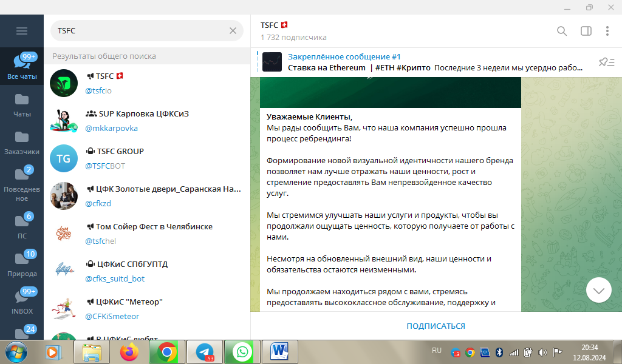Open search in TSFC channel
622x364 pixels.
[562, 31]
